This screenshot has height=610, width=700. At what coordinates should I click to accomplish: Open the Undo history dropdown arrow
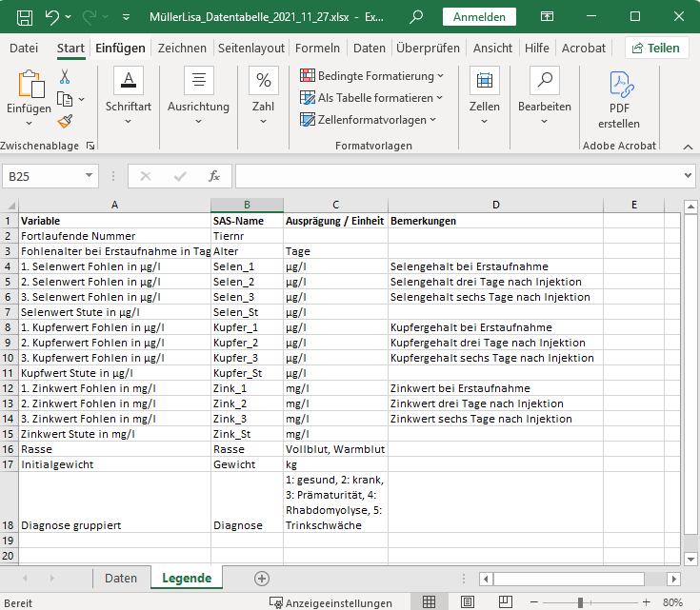[69, 17]
